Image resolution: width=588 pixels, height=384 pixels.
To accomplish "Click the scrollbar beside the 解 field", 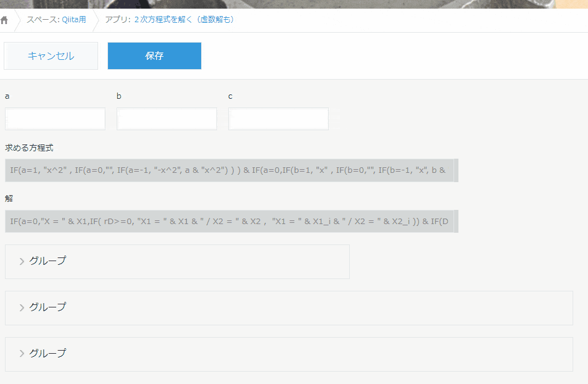I will [455, 221].
